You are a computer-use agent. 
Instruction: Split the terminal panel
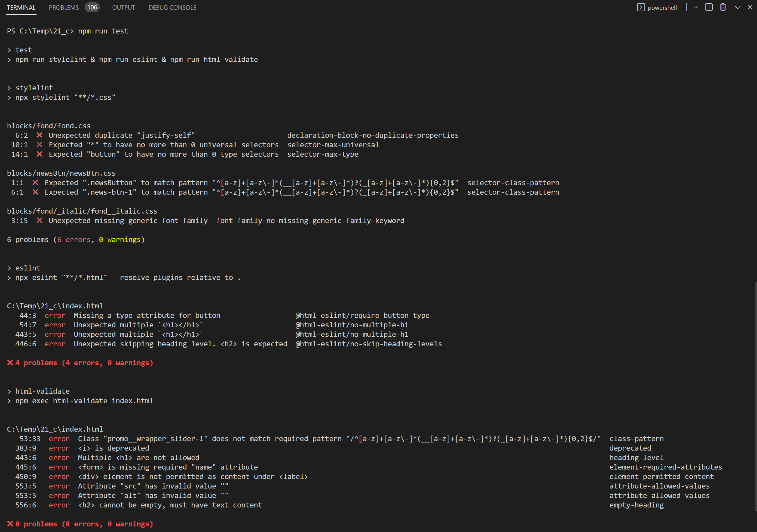709,7
